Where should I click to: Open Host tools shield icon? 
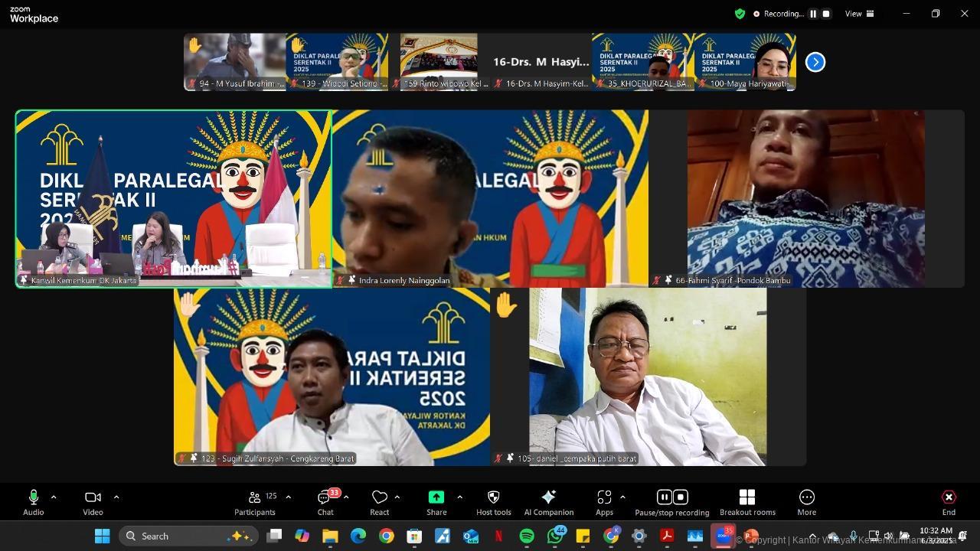(493, 502)
